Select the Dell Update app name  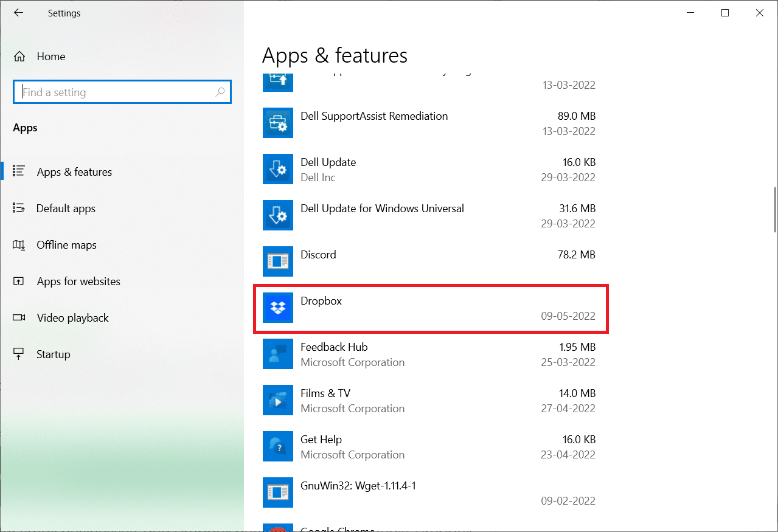[328, 162]
